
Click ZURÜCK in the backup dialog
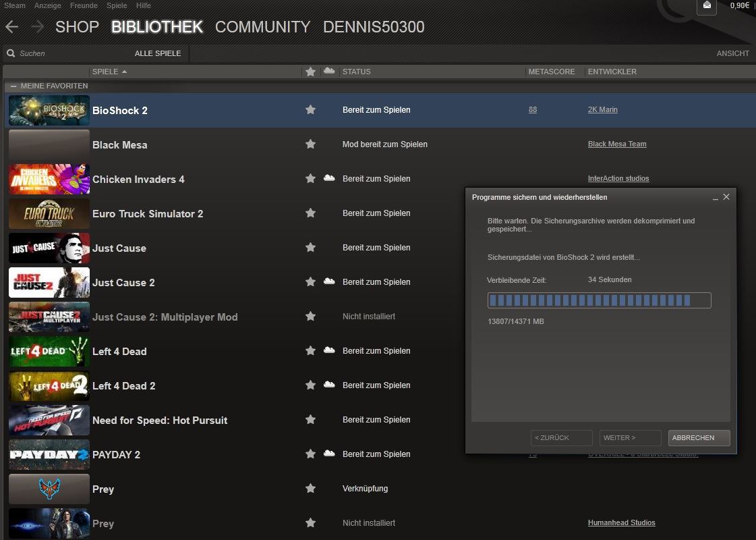561,437
